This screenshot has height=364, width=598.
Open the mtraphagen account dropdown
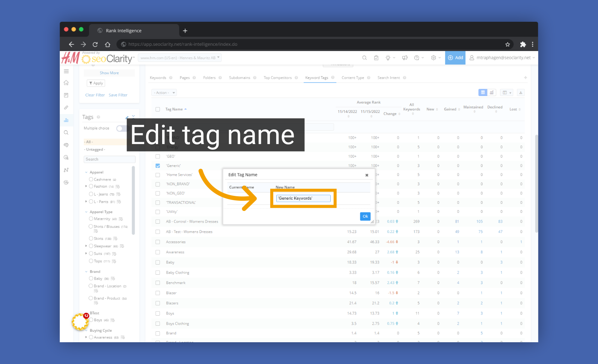click(x=502, y=58)
